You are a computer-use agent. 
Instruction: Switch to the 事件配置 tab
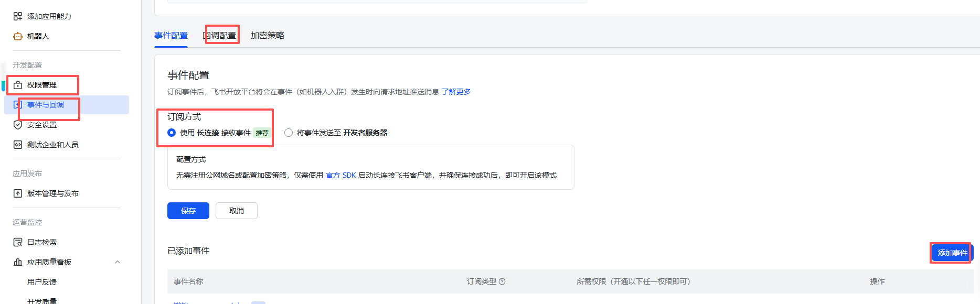171,35
